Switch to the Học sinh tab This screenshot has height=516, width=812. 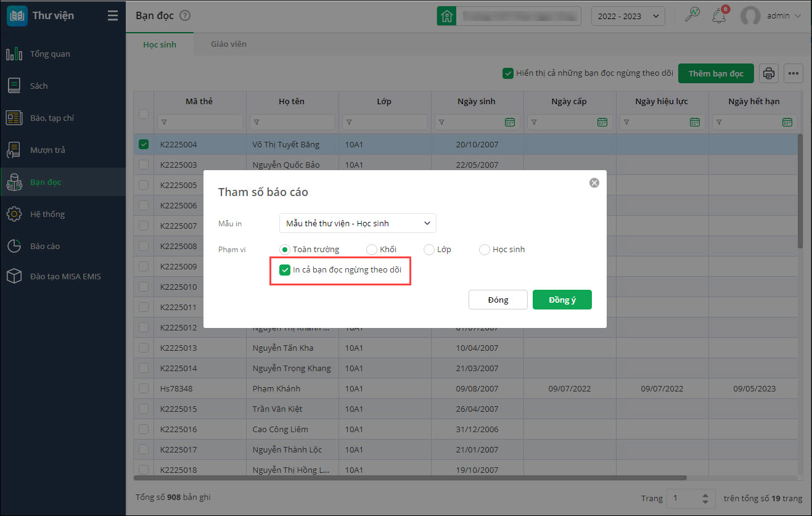point(160,44)
